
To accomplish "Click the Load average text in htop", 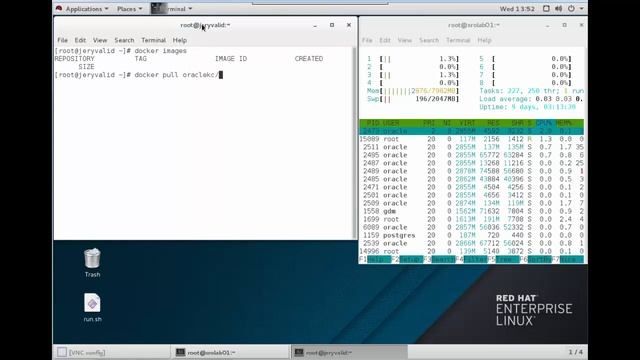I will pyautogui.click(x=531, y=99).
